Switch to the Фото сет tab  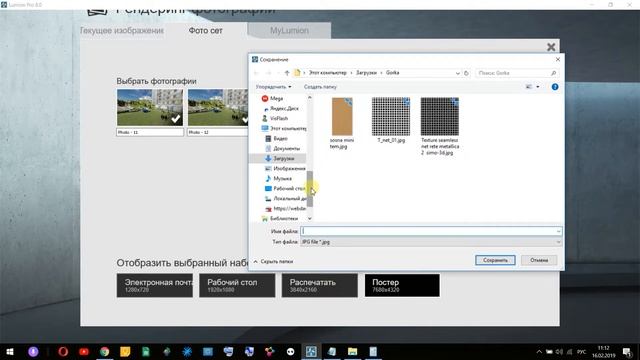coord(205,31)
